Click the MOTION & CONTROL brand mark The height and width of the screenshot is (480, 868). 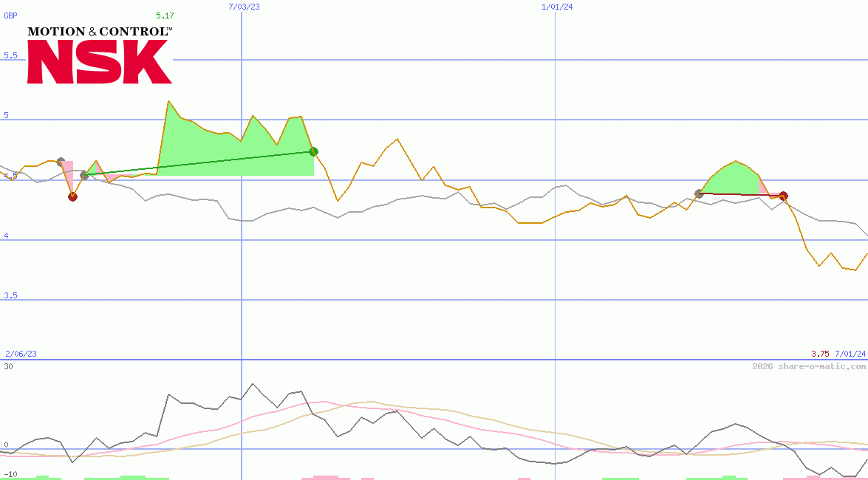click(x=100, y=32)
